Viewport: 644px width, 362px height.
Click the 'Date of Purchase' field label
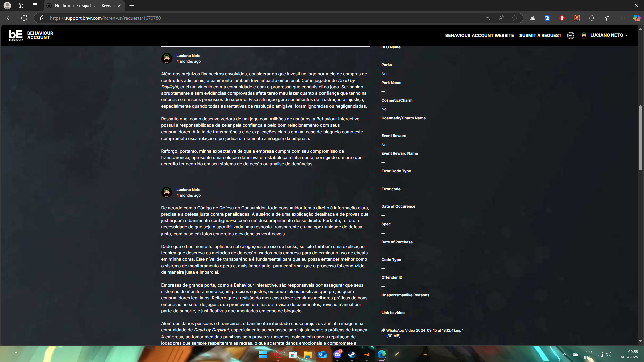pyautogui.click(x=397, y=242)
